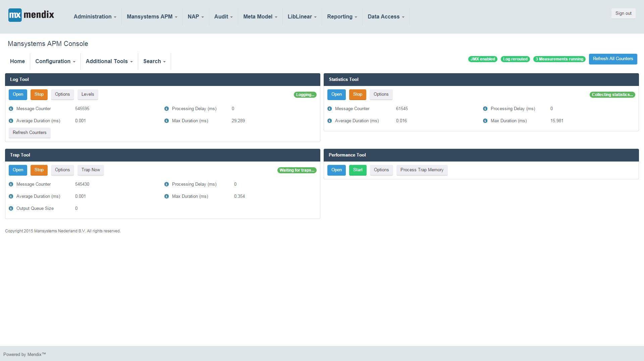The width and height of the screenshot is (644, 361).
Task: Open Log Tool Levels
Action: pyautogui.click(x=88, y=94)
